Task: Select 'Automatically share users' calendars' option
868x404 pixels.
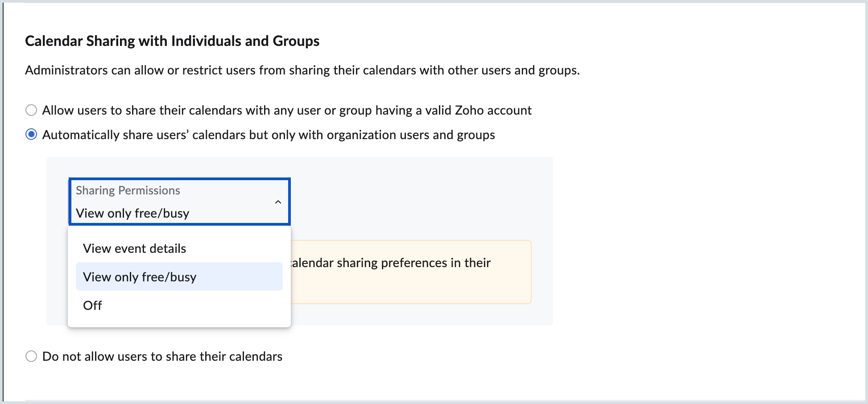Action: click(268, 134)
